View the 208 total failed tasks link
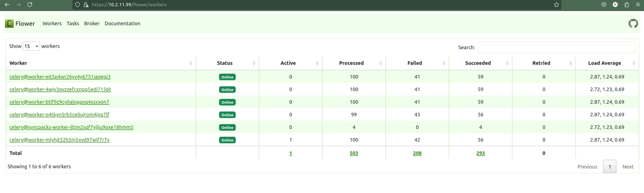The width and height of the screenshot is (644, 193). [417, 153]
